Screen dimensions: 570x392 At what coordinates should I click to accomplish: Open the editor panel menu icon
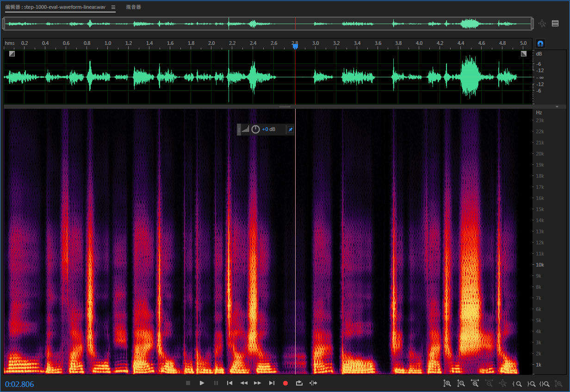pos(113,7)
